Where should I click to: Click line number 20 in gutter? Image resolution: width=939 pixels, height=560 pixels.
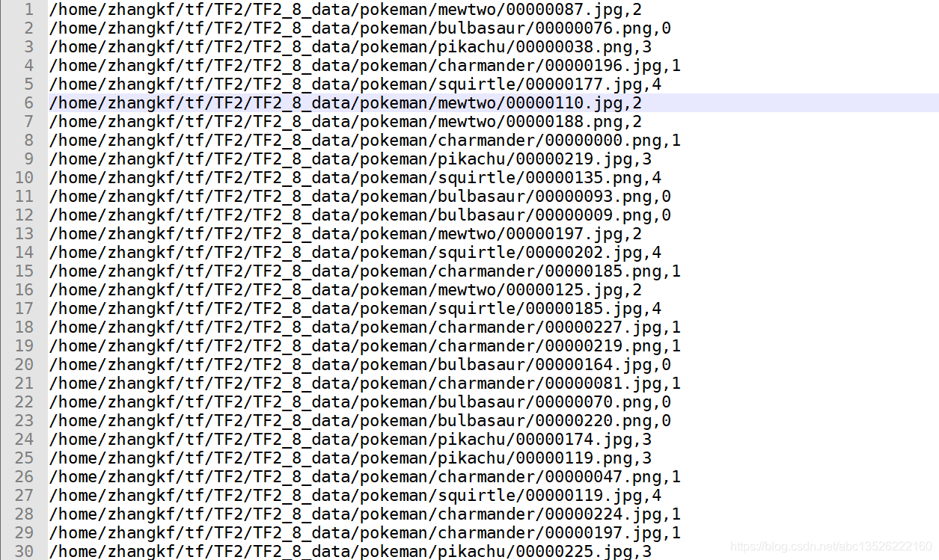[24, 365]
